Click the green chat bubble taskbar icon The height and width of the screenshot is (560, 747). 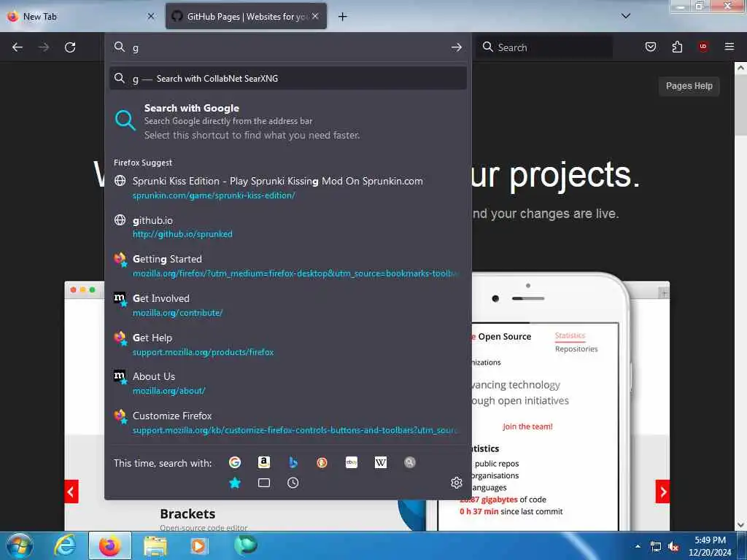(245, 545)
